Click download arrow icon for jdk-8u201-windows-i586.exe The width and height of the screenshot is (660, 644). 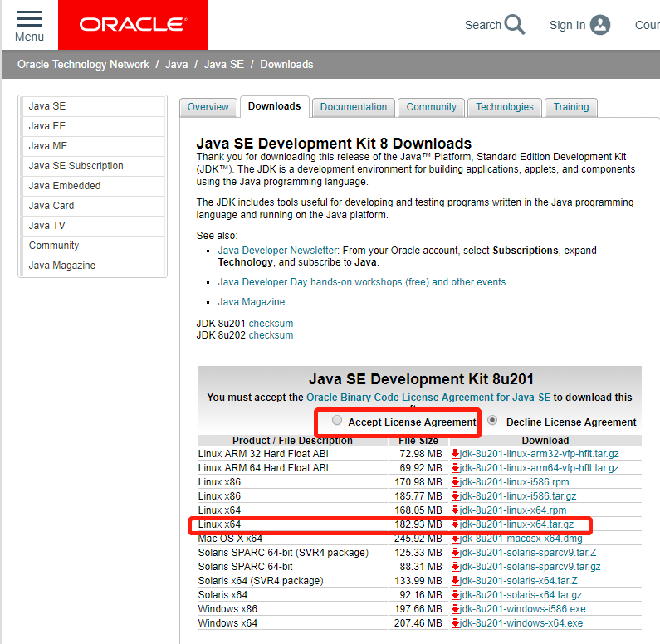coord(455,609)
